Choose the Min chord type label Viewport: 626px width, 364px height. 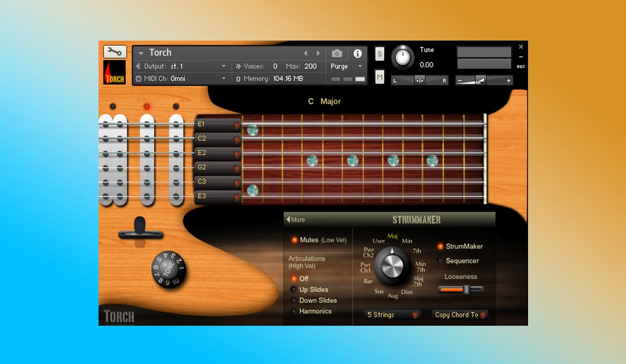click(407, 241)
